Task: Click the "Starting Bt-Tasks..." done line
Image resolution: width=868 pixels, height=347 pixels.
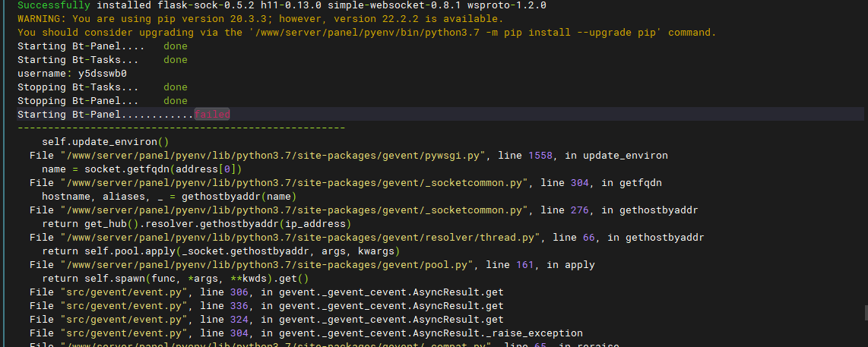Action: coord(103,60)
